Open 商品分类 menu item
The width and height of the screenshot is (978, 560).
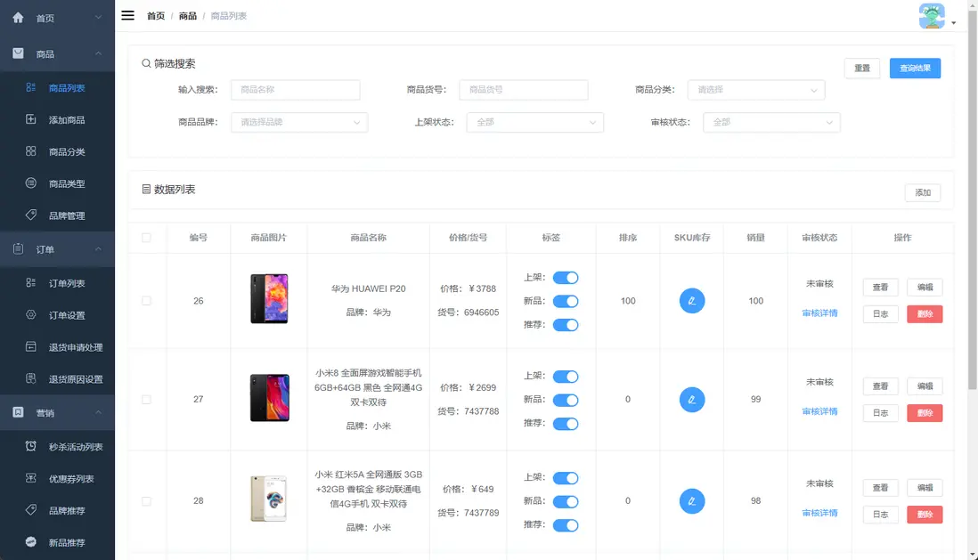click(57, 151)
